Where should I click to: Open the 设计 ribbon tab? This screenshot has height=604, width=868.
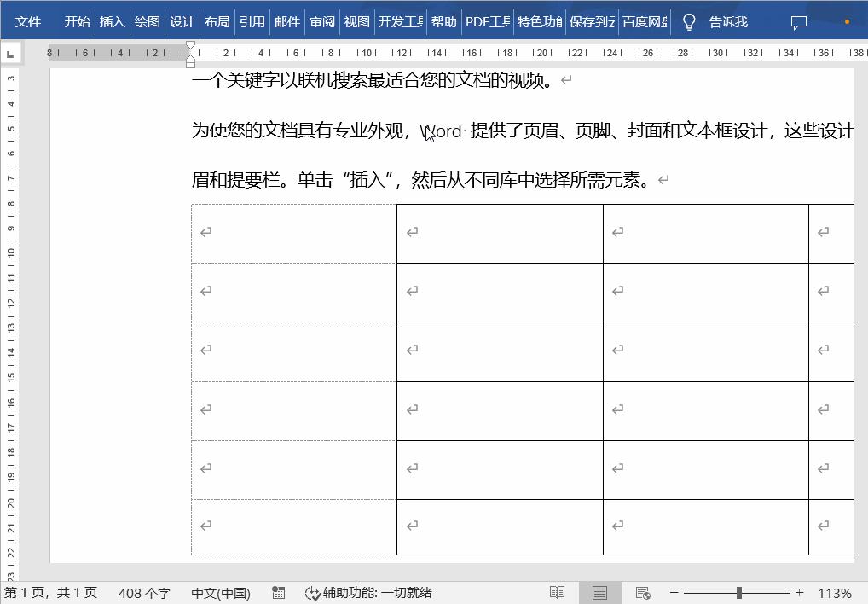(x=182, y=21)
